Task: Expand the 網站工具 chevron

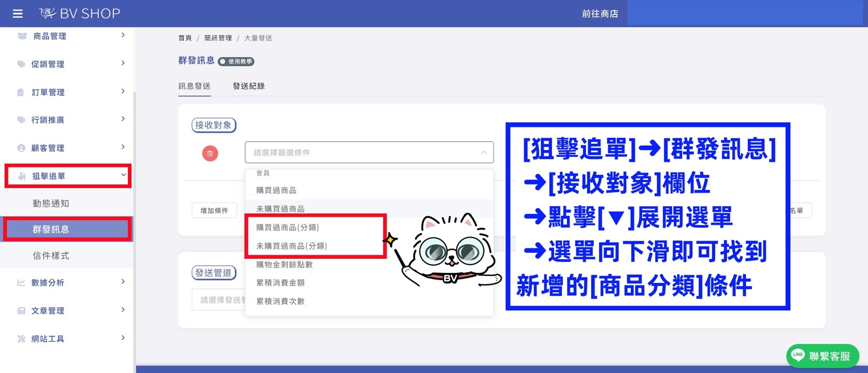Action: pos(123,338)
